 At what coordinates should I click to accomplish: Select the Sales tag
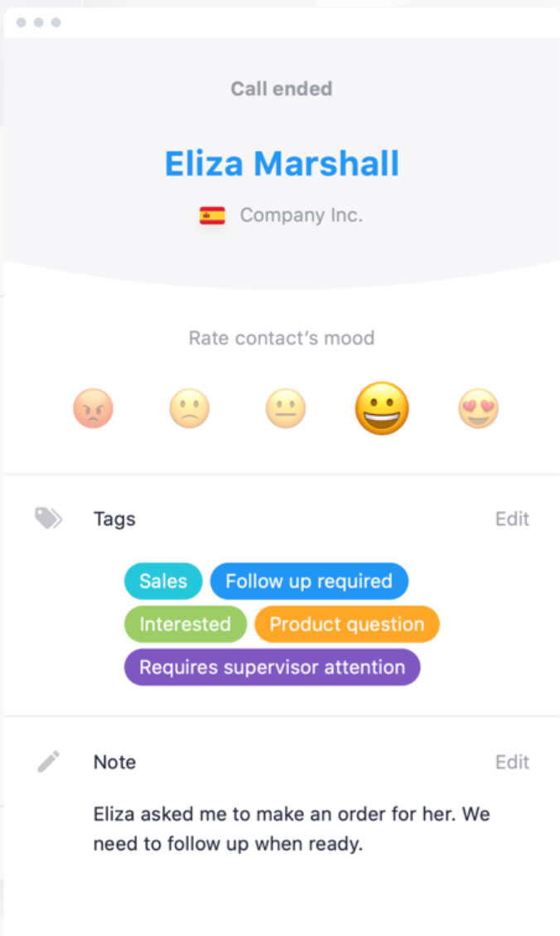[163, 581]
